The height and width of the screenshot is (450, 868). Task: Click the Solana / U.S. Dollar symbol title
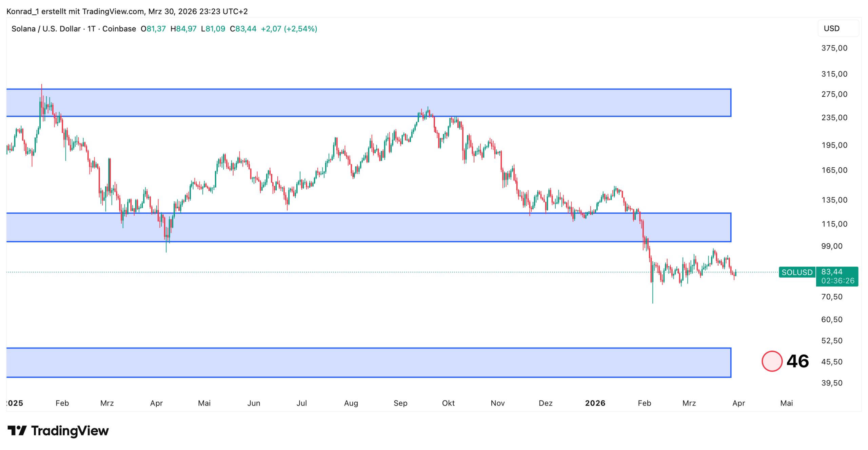[x=46, y=29]
